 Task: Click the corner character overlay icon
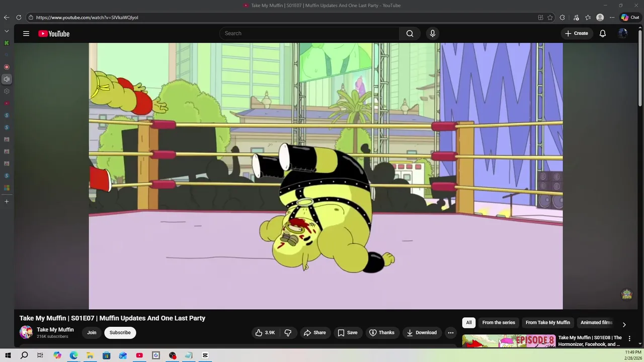click(627, 294)
